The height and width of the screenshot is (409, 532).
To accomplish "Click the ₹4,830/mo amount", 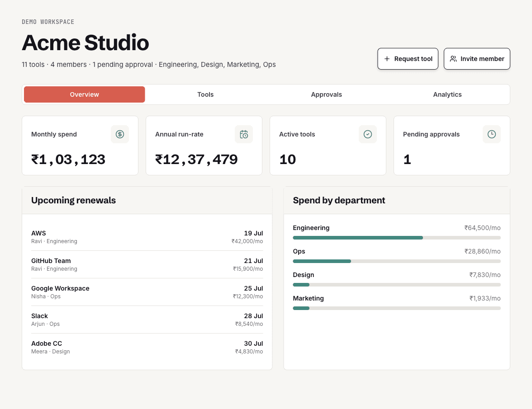I will click(249, 352).
